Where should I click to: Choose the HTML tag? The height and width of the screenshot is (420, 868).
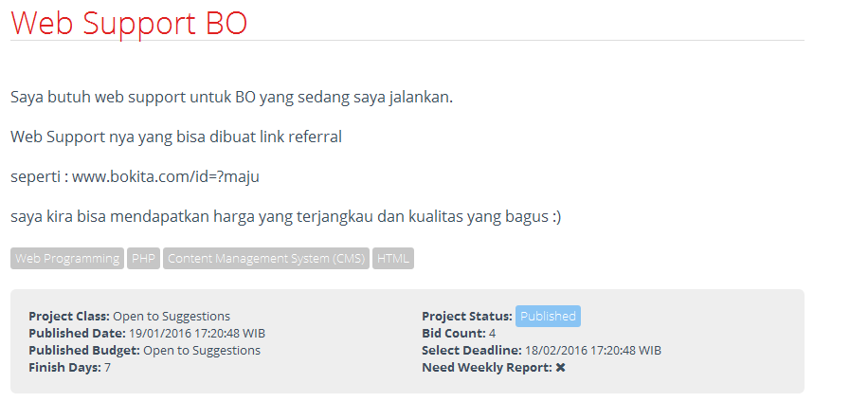393,259
